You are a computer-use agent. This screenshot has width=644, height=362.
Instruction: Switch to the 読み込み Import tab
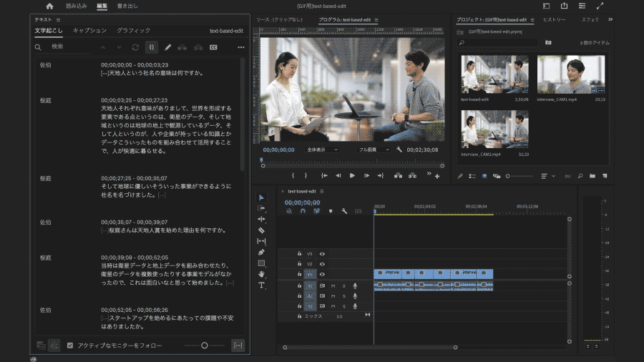(77, 6)
